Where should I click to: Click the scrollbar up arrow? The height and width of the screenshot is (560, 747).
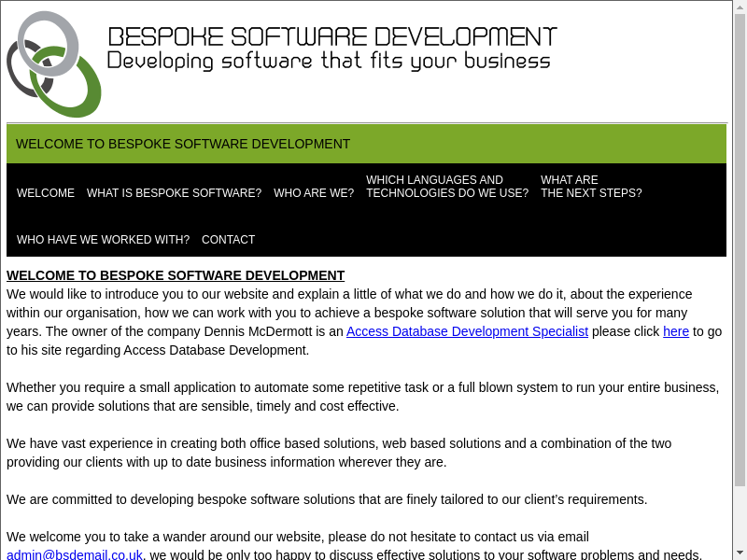click(740, 7)
